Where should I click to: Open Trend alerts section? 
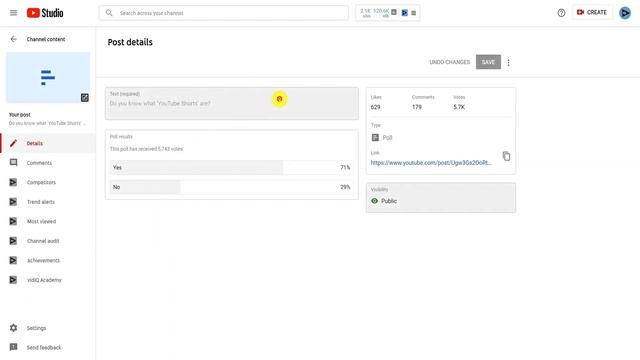coord(48,202)
